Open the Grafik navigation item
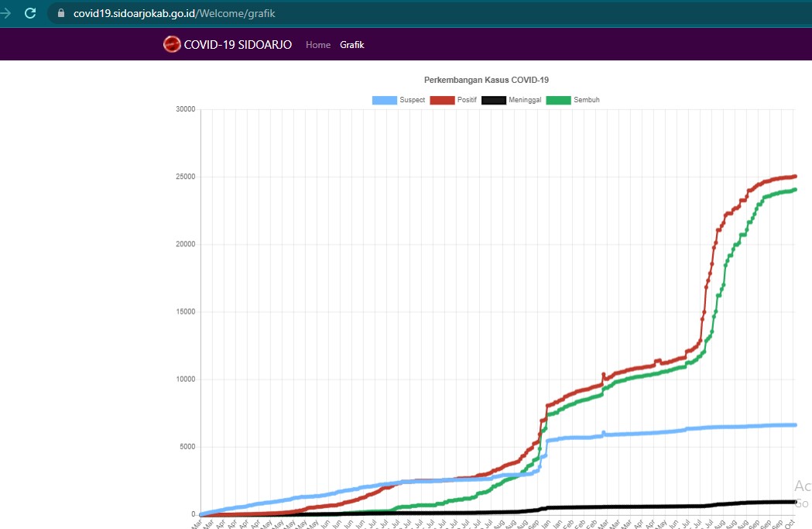 (352, 45)
